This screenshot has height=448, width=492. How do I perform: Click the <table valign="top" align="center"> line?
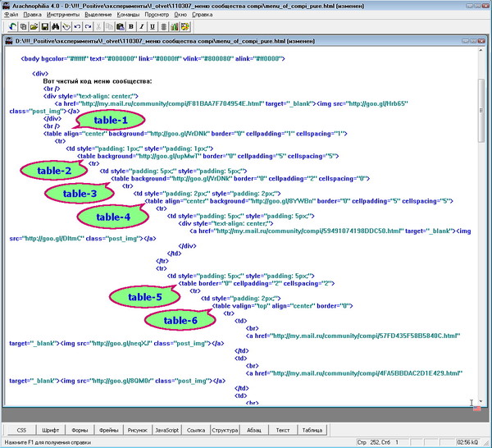(x=282, y=306)
